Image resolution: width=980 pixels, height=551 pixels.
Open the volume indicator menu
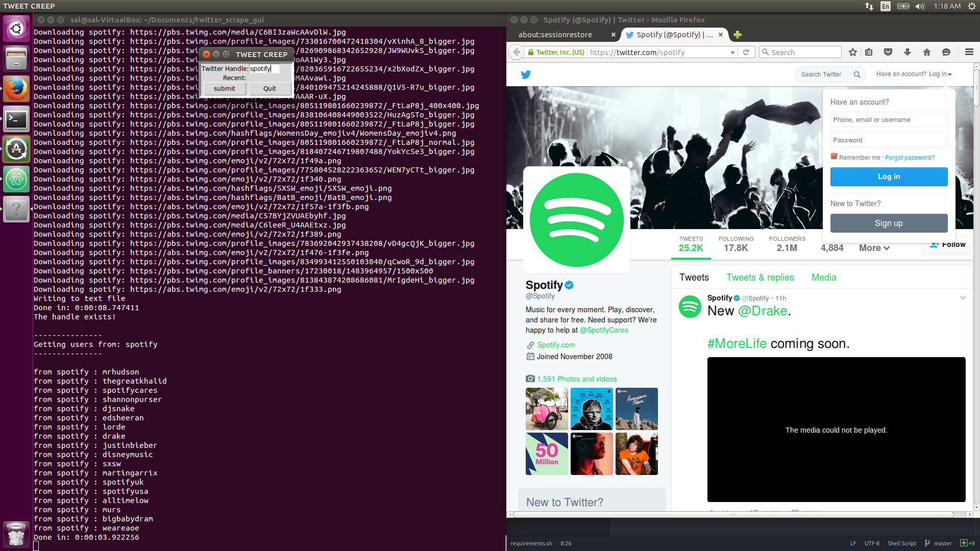click(920, 6)
